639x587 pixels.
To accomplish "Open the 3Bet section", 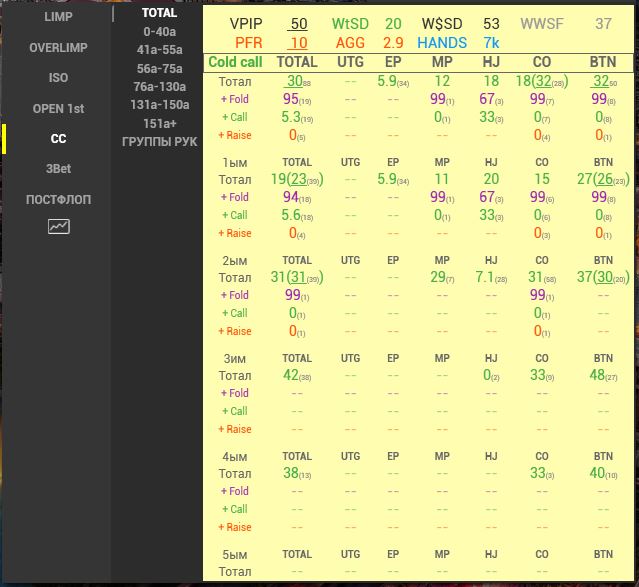I will [58, 169].
